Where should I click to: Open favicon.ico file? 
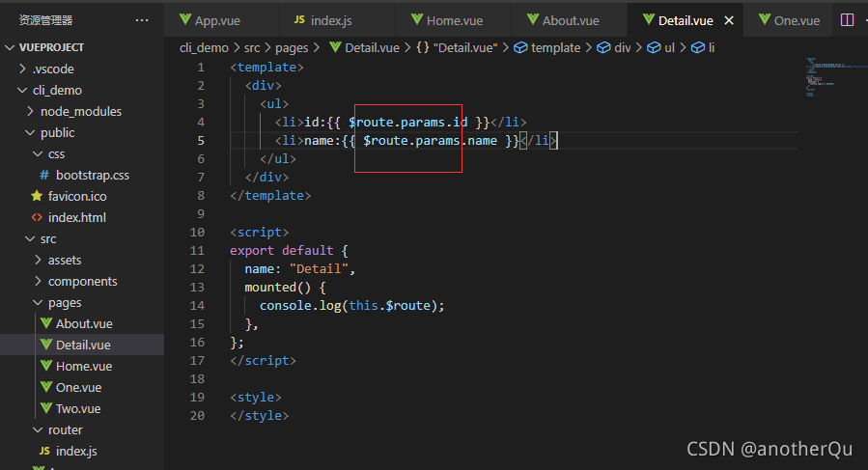(x=82, y=196)
